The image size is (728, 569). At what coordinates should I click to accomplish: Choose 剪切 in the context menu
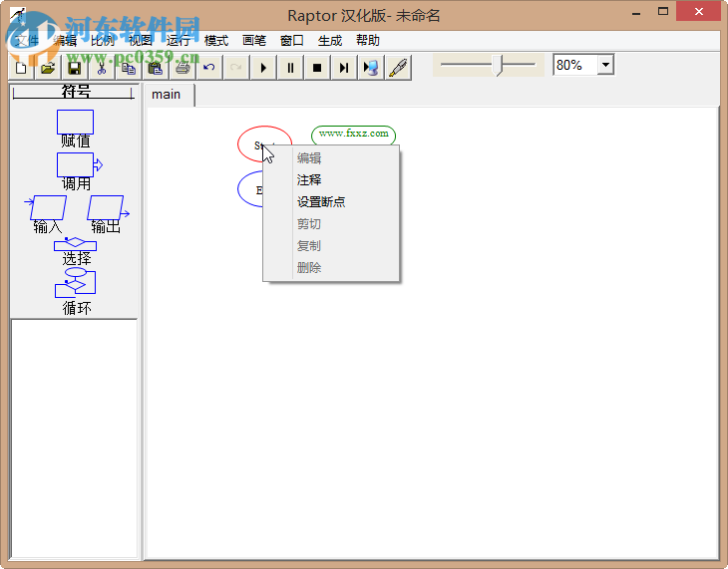point(331,224)
